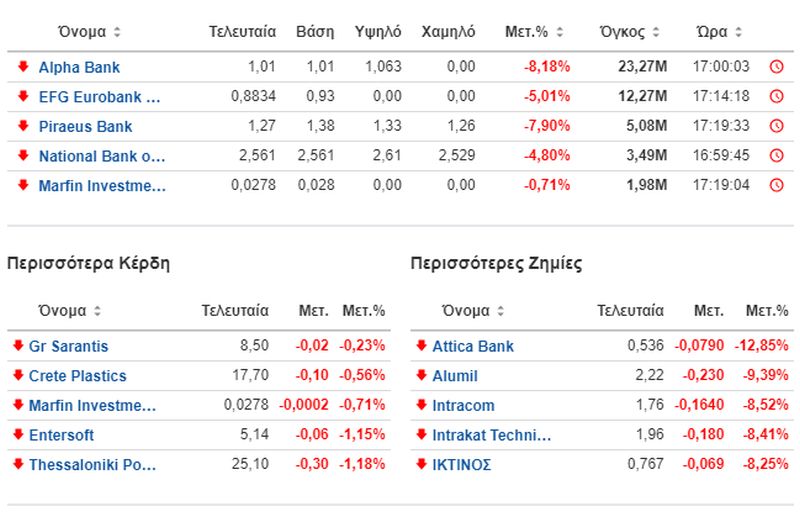Click the clock icon in EFG Eurobank row
Viewport: 800px width, 512px height.
pyautogui.click(x=776, y=96)
